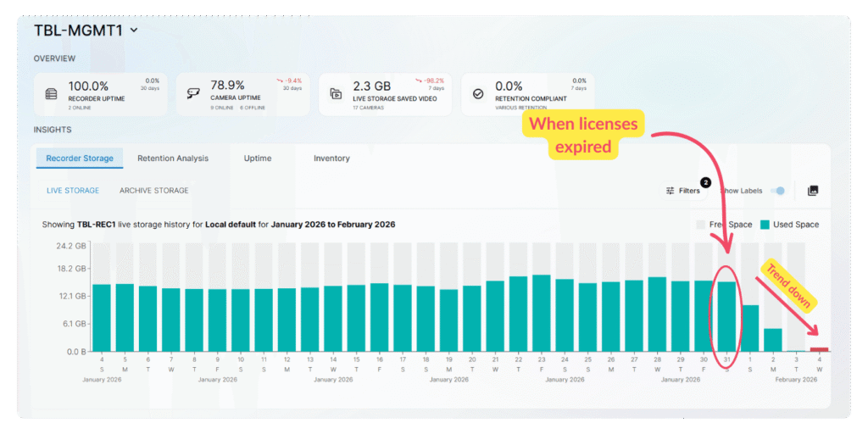Switch to ARCHIVE STORAGE view

click(153, 191)
